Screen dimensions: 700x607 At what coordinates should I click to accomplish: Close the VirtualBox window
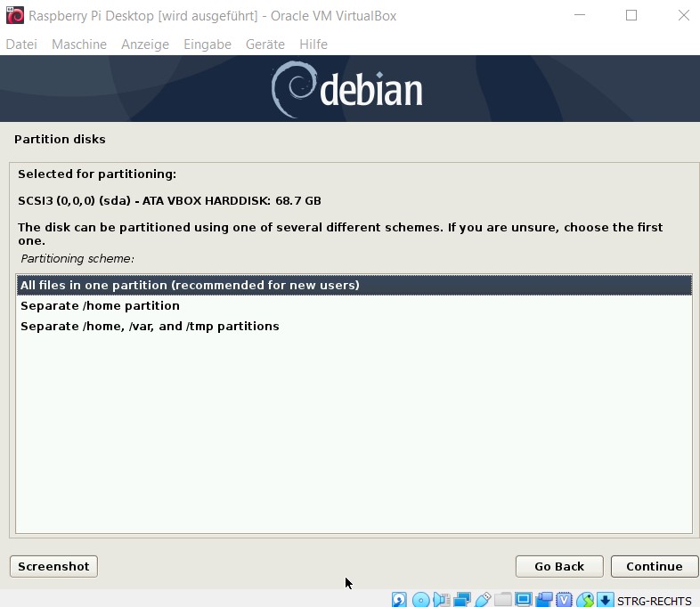[683, 15]
